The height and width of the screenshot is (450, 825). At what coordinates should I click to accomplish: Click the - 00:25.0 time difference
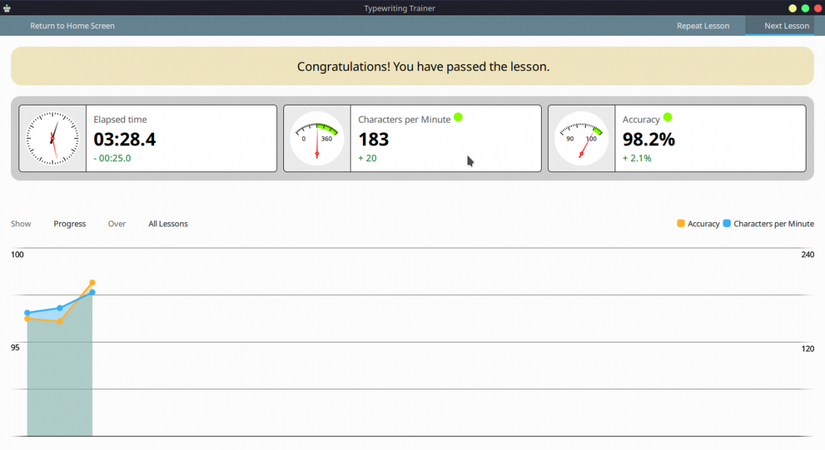(x=112, y=158)
